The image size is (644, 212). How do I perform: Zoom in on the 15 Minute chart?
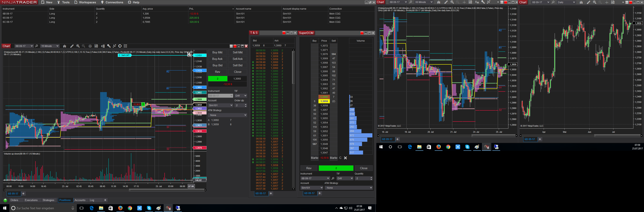tap(78, 46)
